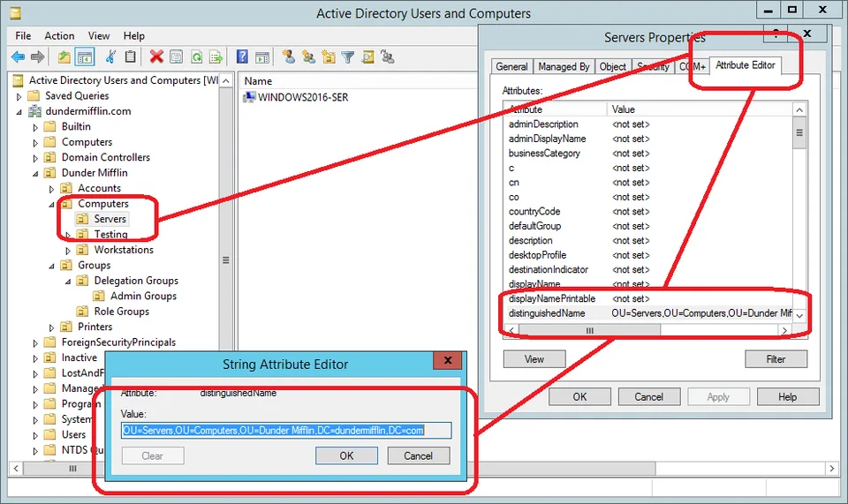Expand the Printers OU
Viewport: 848px width, 504px height.
click(x=51, y=327)
